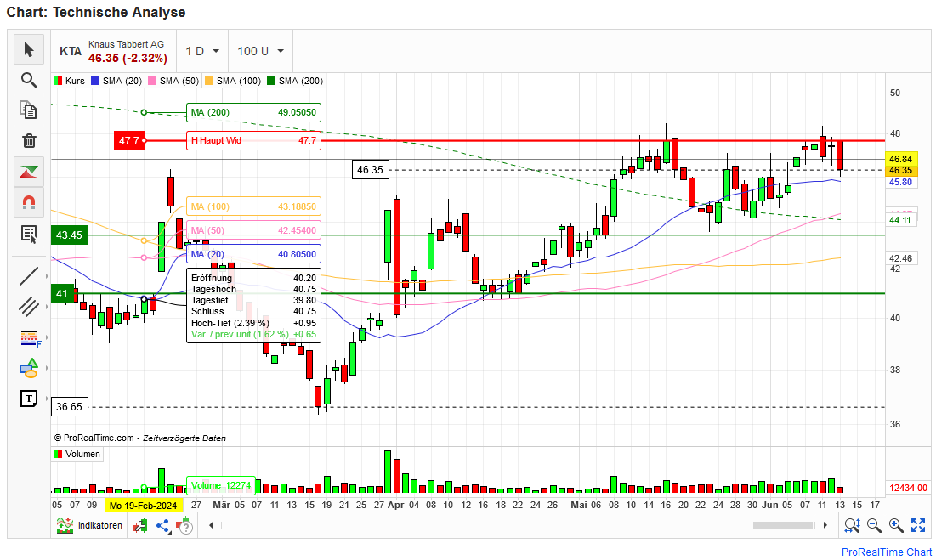Viewport: 936px width, 560px height.
Task: Choose the parallel channel lines tool
Action: (x=29, y=306)
